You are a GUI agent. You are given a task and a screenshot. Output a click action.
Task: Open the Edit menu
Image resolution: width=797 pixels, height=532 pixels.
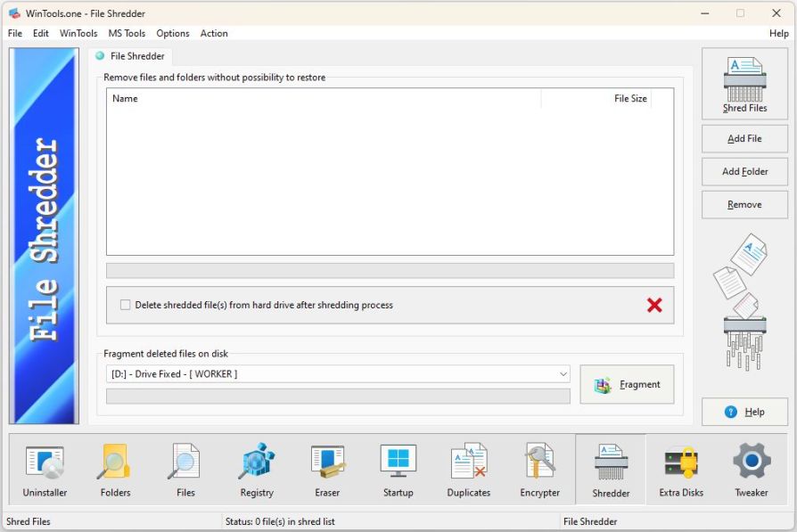[41, 33]
